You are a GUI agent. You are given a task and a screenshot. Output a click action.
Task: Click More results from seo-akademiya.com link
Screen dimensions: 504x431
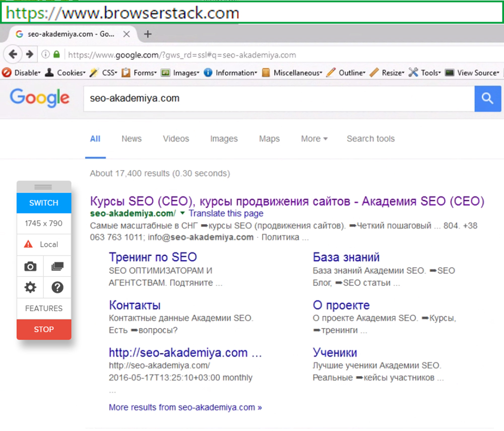185,407
